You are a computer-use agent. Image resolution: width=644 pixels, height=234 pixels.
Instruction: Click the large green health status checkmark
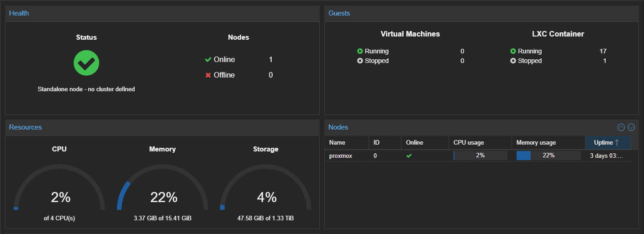(x=86, y=63)
